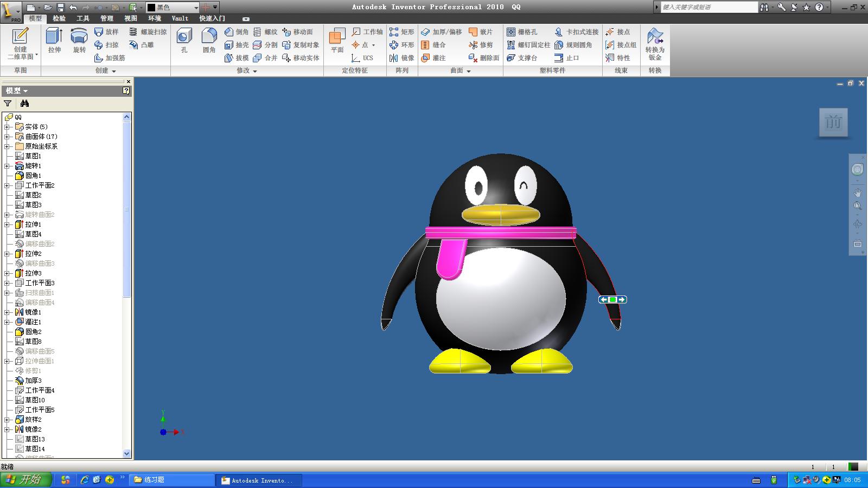Viewport: 868px width, 488px height.
Task: Click the Save icon in quick access toolbar
Action: pyautogui.click(x=61, y=8)
